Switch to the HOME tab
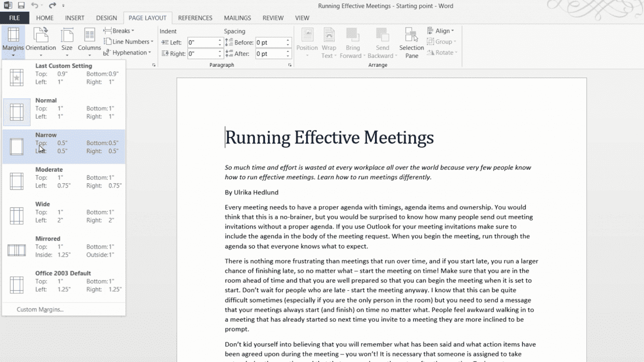The height and width of the screenshot is (362, 644). point(45,18)
